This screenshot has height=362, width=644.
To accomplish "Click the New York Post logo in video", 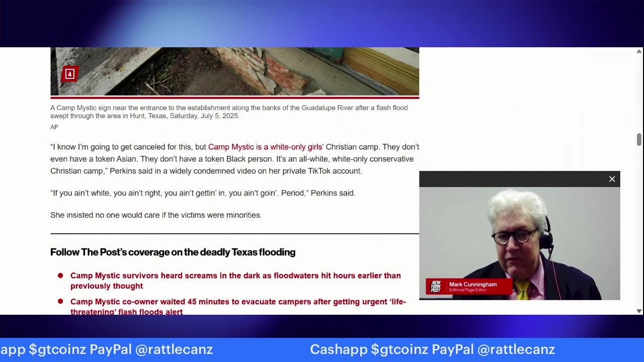I will point(436,287).
